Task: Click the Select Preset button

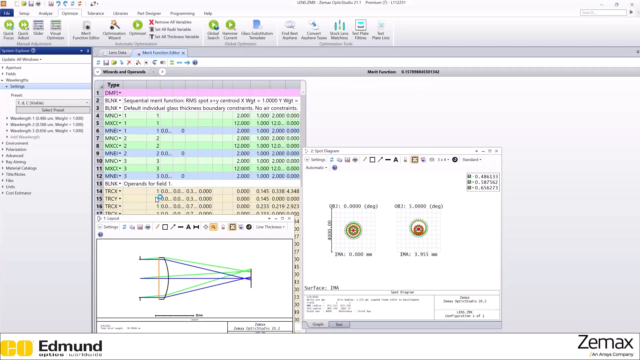Action: (x=53, y=110)
